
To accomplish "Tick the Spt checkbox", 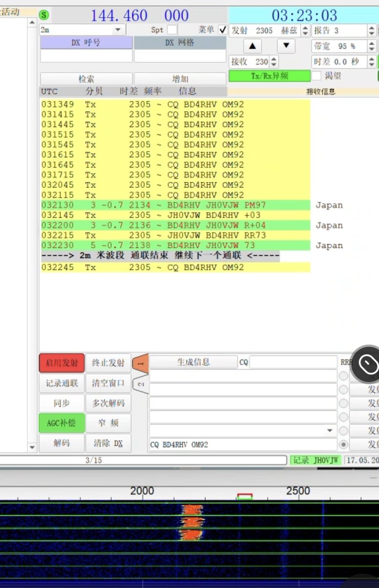I will pyautogui.click(x=172, y=30).
